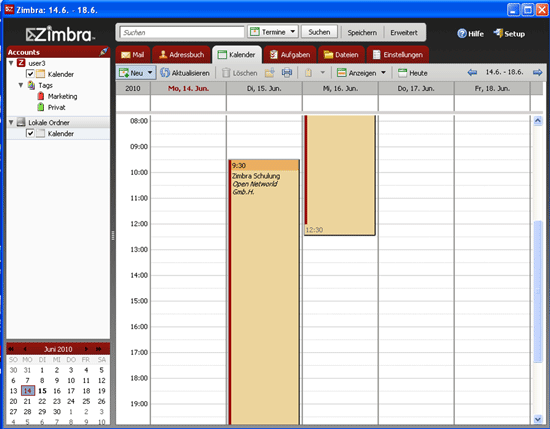The image size is (550, 429).
Task: Switch to the Adressbuch tab
Action: [181, 55]
